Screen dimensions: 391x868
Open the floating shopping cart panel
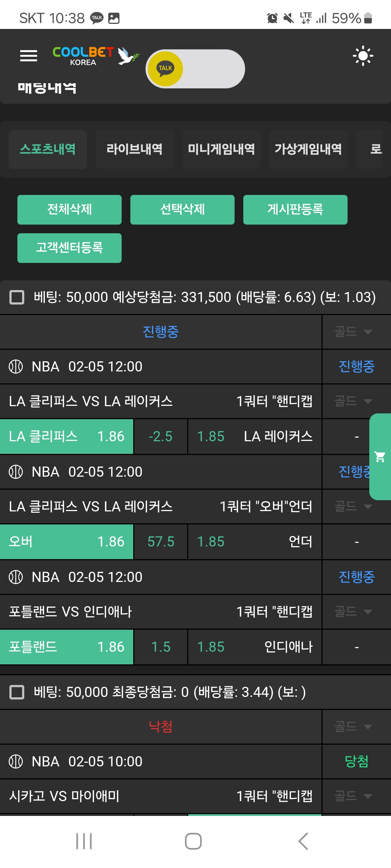(380, 456)
